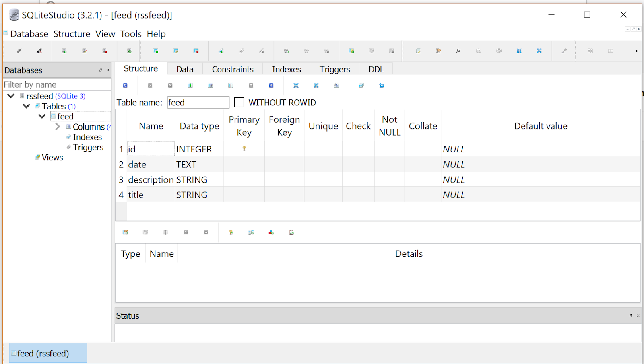This screenshot has height=364, width=644.
Task: Click the Add database icon
Action: coord(64,51)
